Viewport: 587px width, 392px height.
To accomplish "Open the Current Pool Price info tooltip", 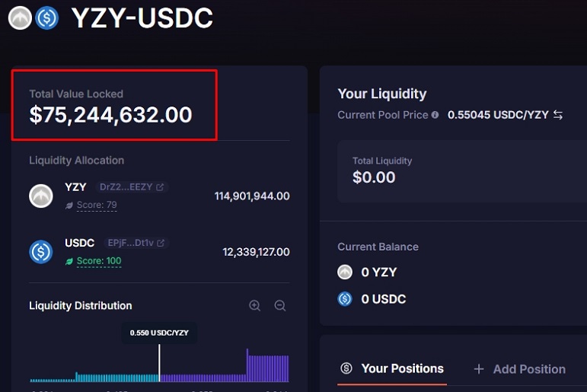I will pos(435,115).
